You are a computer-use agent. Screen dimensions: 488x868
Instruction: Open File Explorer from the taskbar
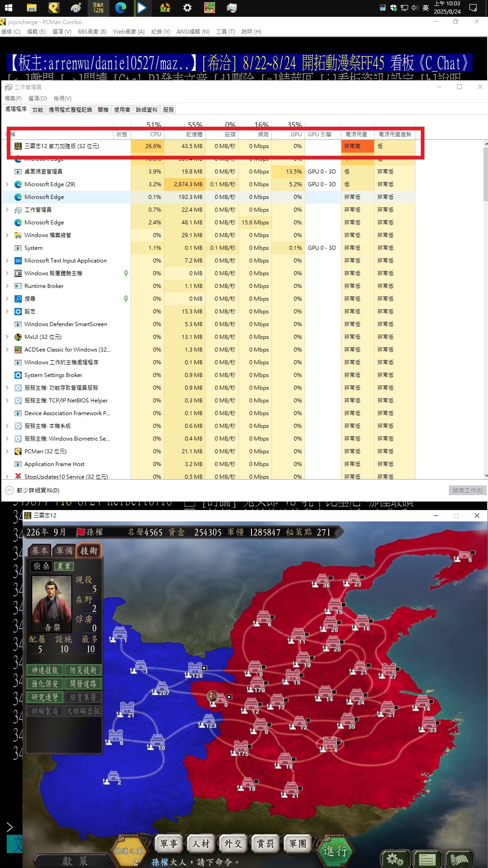coord(31,8)
